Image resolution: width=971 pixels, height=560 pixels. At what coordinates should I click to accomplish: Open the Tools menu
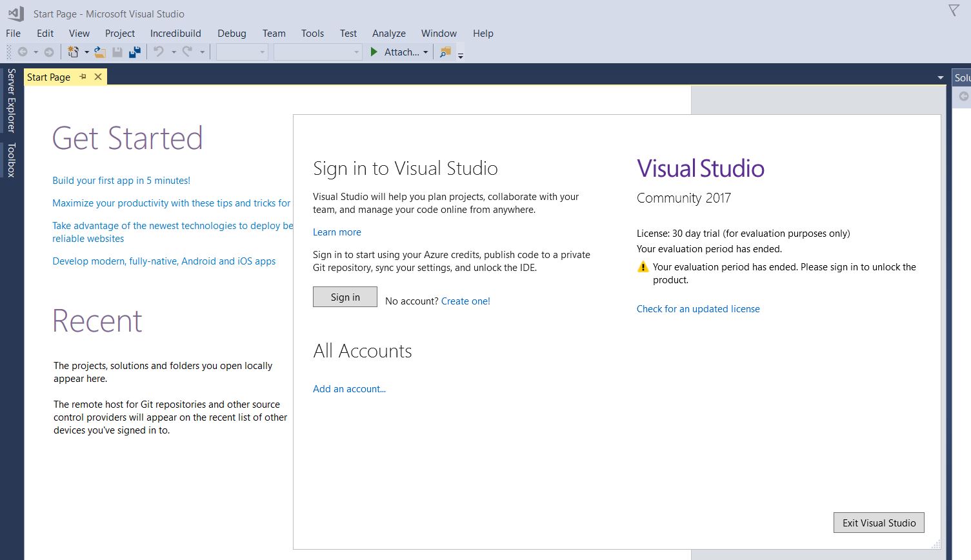coord(312,34)
